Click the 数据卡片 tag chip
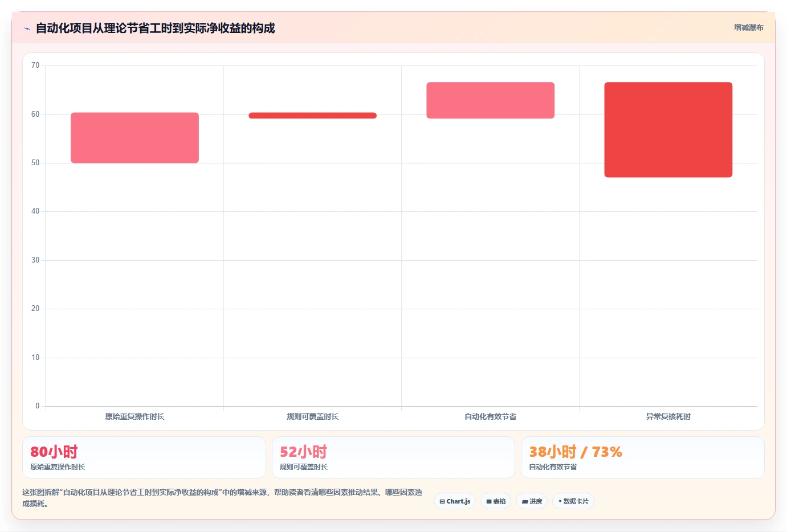787x532 pixels. click(x=573, y=501)
